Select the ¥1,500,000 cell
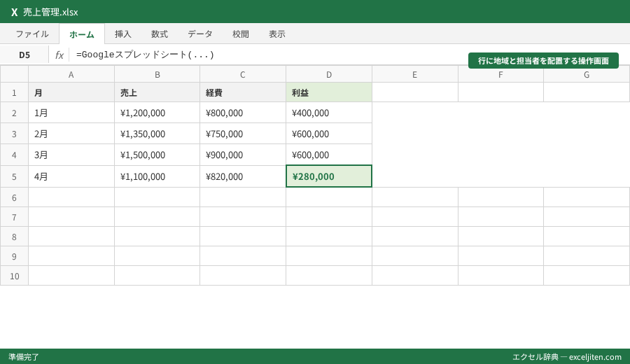 tap(157, 155)
